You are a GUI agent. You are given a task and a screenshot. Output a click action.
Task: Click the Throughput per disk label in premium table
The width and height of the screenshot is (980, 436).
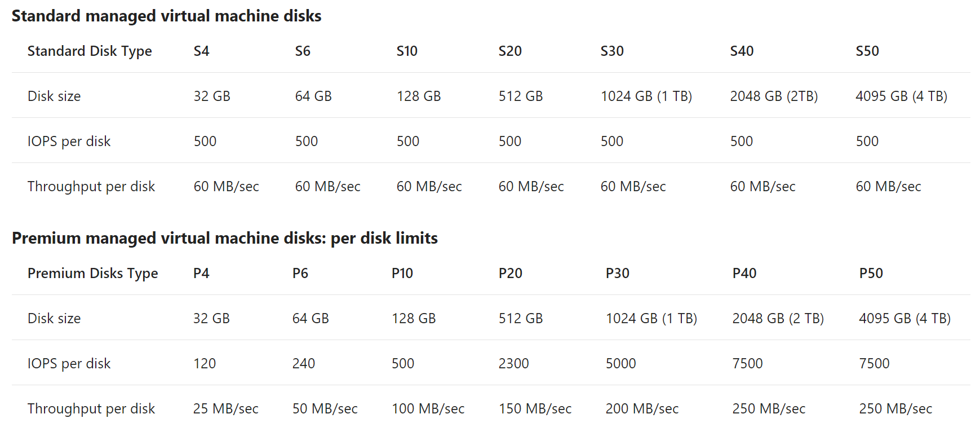[91, 409]
